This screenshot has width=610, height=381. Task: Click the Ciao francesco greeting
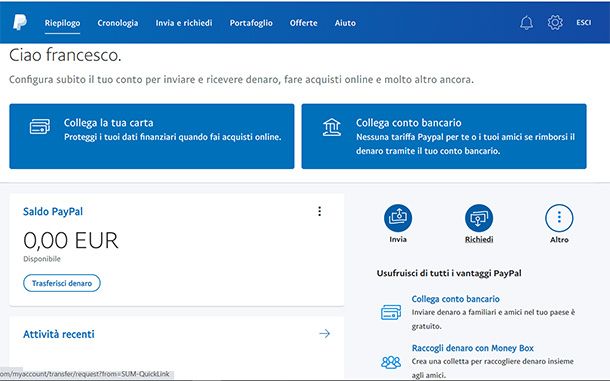coord(65,55)
